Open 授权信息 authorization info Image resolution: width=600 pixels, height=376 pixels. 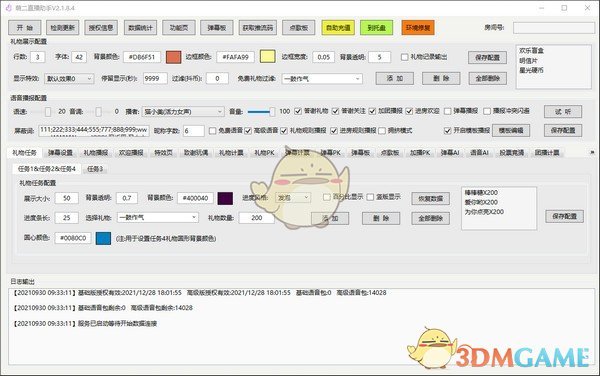tap(101, 28)
